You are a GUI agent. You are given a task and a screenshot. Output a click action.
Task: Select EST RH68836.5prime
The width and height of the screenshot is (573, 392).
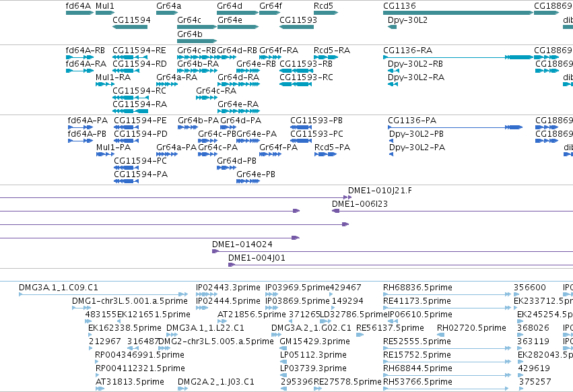417,288
